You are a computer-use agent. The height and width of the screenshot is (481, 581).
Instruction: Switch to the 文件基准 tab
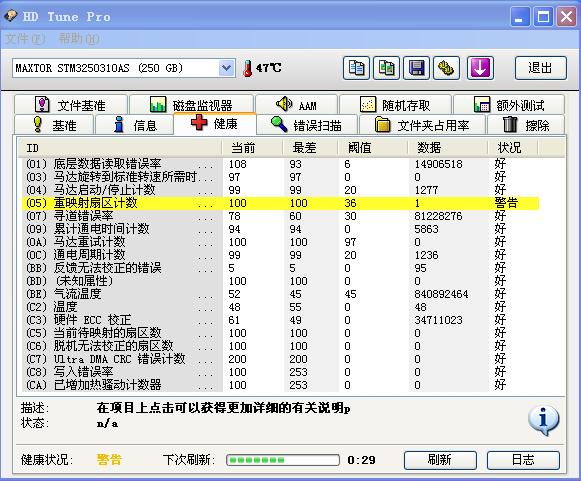point(71,105)
